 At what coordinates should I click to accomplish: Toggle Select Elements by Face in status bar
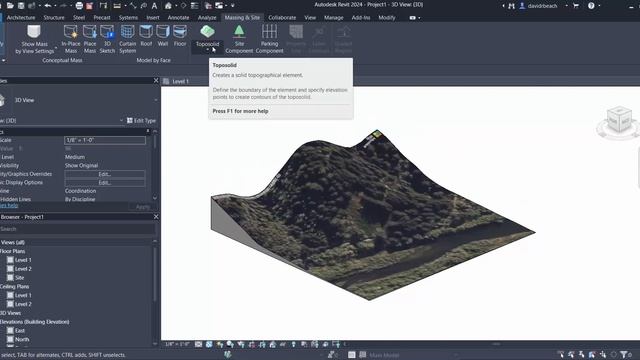592,355
